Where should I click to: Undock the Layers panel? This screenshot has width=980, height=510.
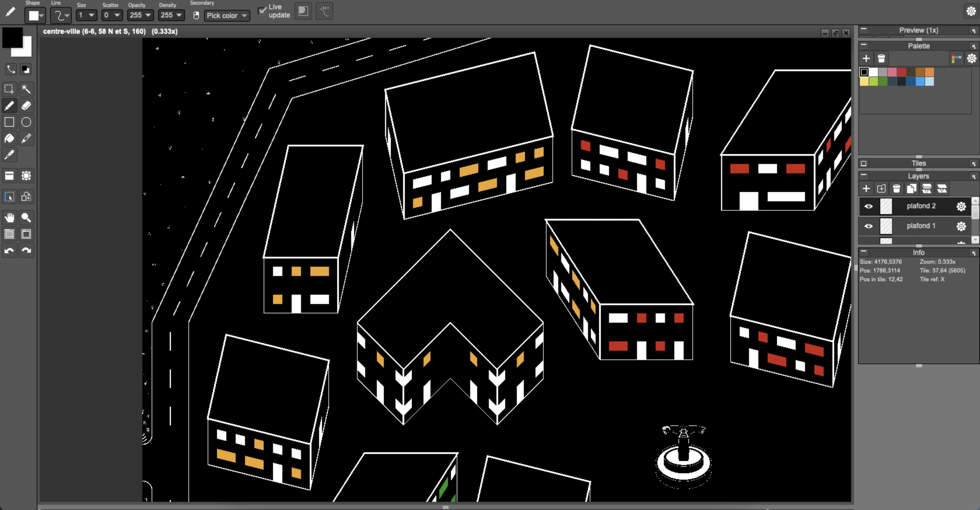[x=974, y=177]
